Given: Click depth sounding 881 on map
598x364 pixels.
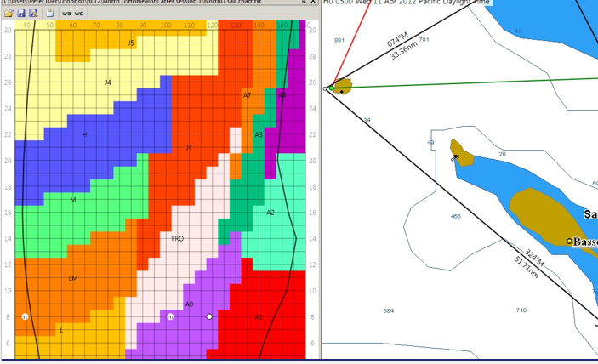Looking at the screenshot, I should (339, 40).
